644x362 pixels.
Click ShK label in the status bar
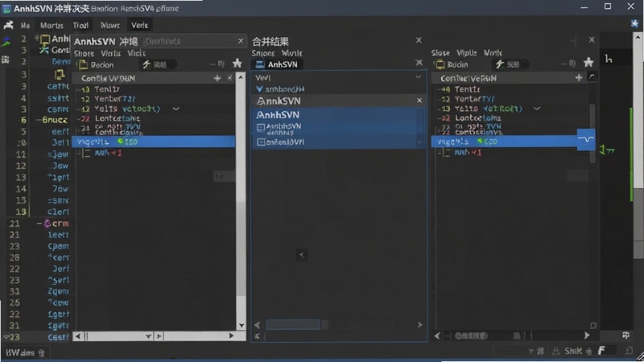573,352
